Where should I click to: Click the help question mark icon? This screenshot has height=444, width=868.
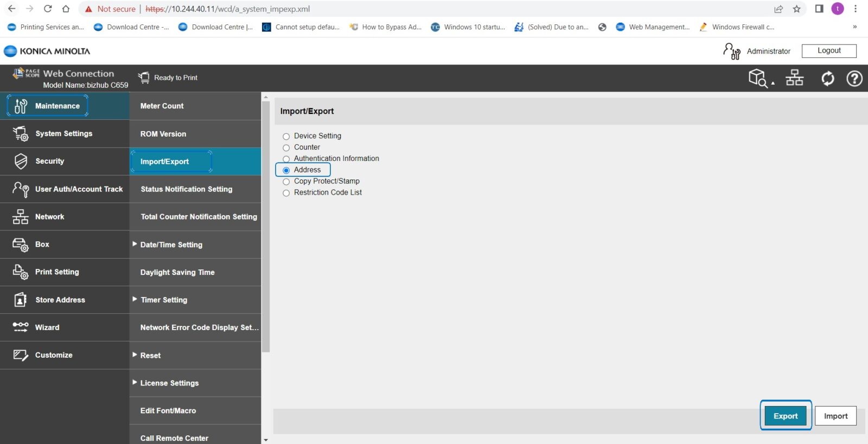pos(854,79)
